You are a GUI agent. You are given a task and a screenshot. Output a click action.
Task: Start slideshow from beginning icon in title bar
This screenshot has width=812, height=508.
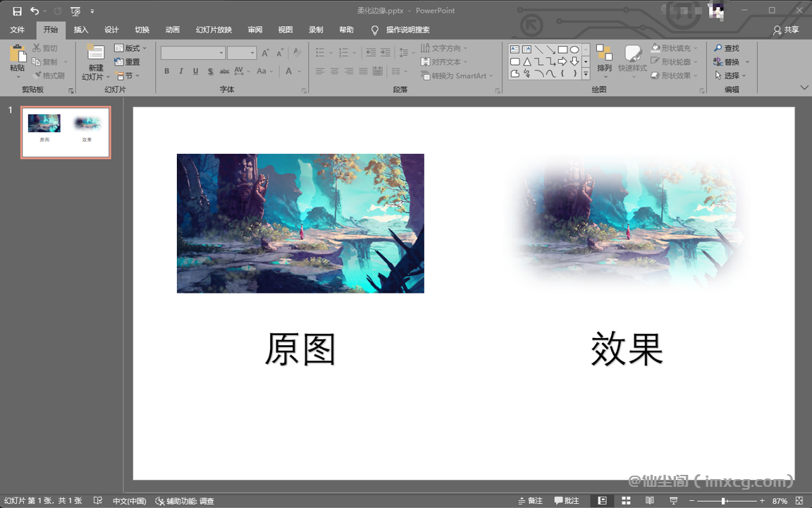click(75, 11)
